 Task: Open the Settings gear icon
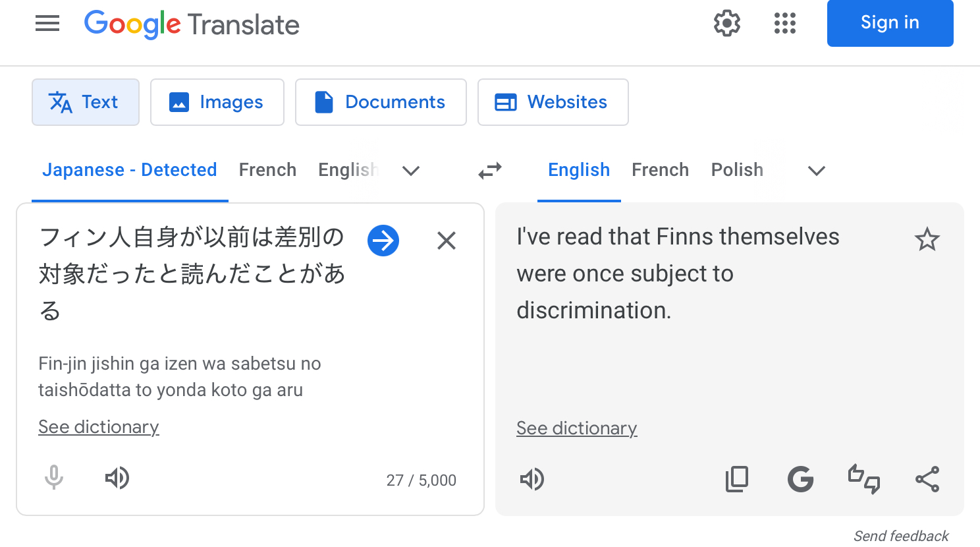(727, 23)
